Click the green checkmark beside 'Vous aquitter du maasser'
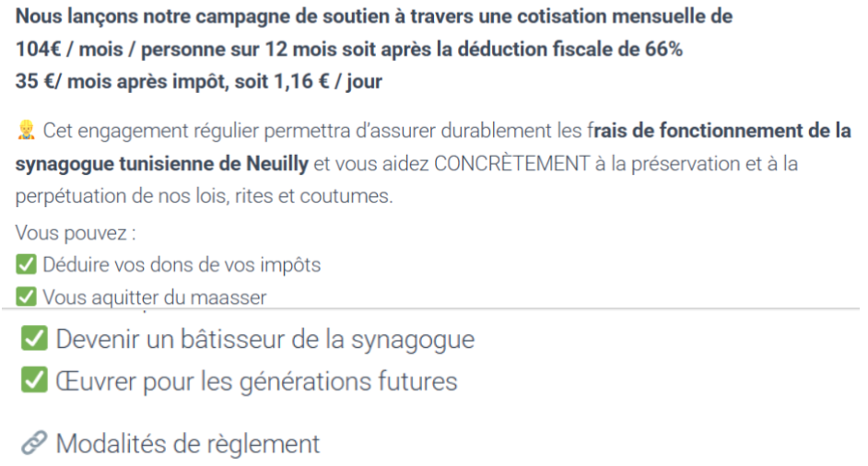The width and height of the screenshot is (868, 466). (26, 297)
